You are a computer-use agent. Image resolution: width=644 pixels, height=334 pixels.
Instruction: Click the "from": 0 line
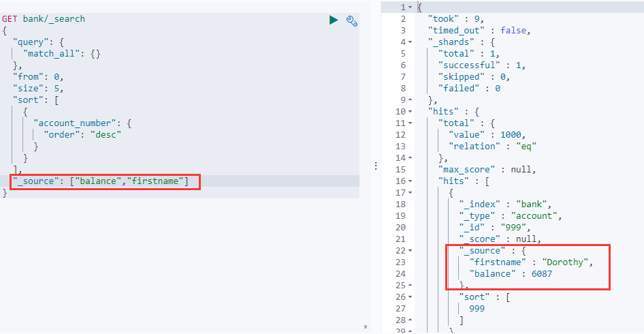point(38,76)
